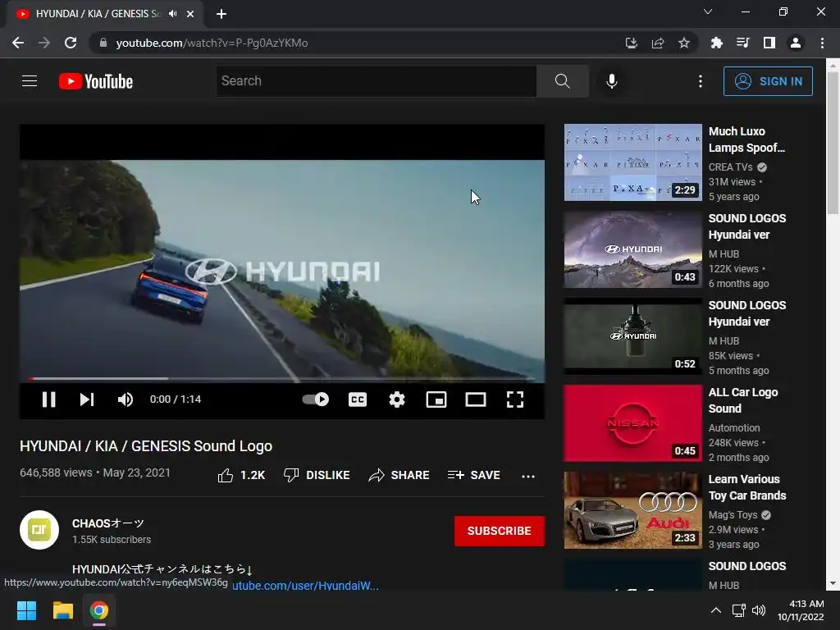The width and height of the screenshot is (840, 630).
Task: Toggle Chrome side panel icon
Action: (x=769, y=43)
